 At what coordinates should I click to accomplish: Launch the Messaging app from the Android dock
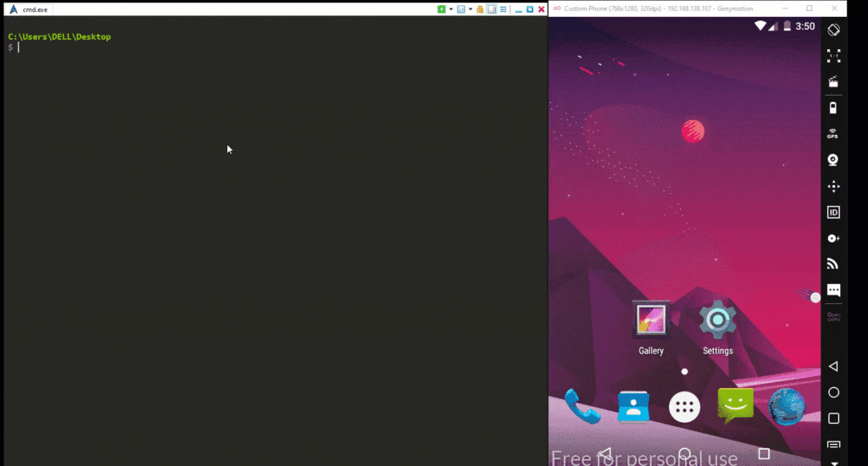click(736, 406)
